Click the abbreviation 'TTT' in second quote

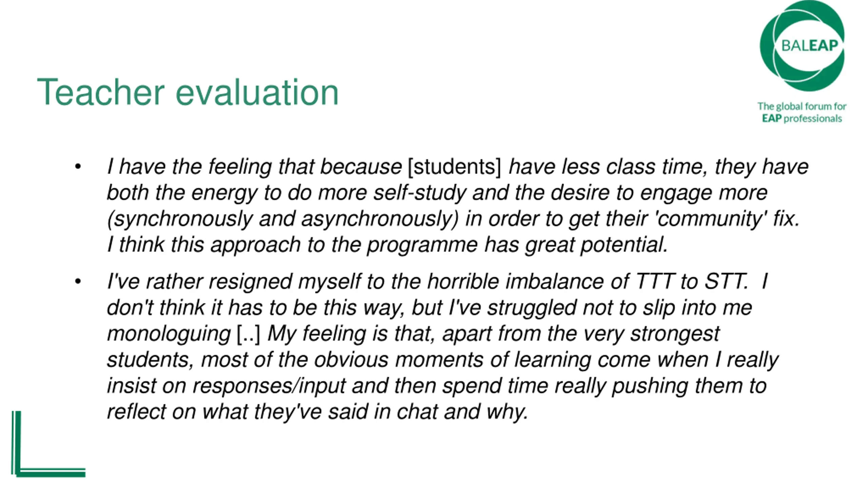pyautogui.click(x=654, y=281)
